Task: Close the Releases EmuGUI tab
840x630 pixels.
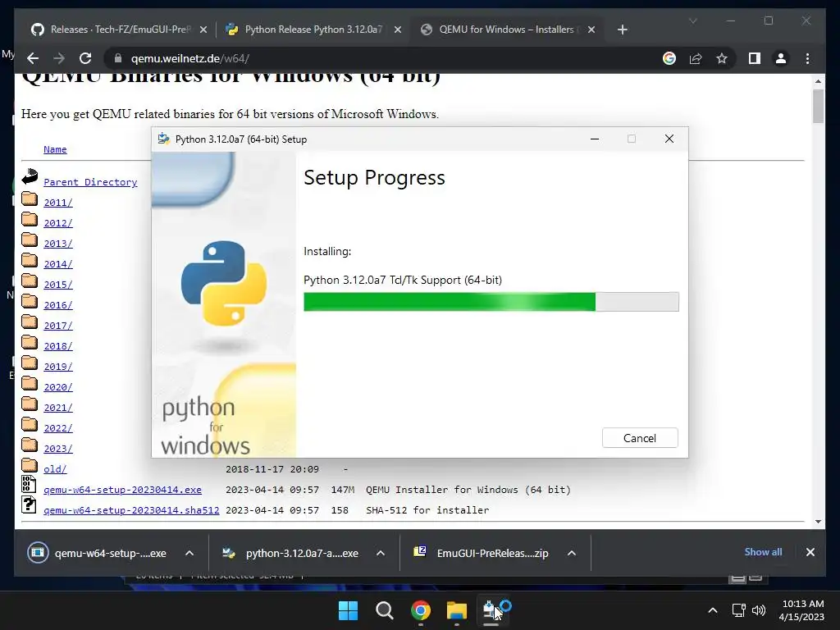Action: click(203, 30)
